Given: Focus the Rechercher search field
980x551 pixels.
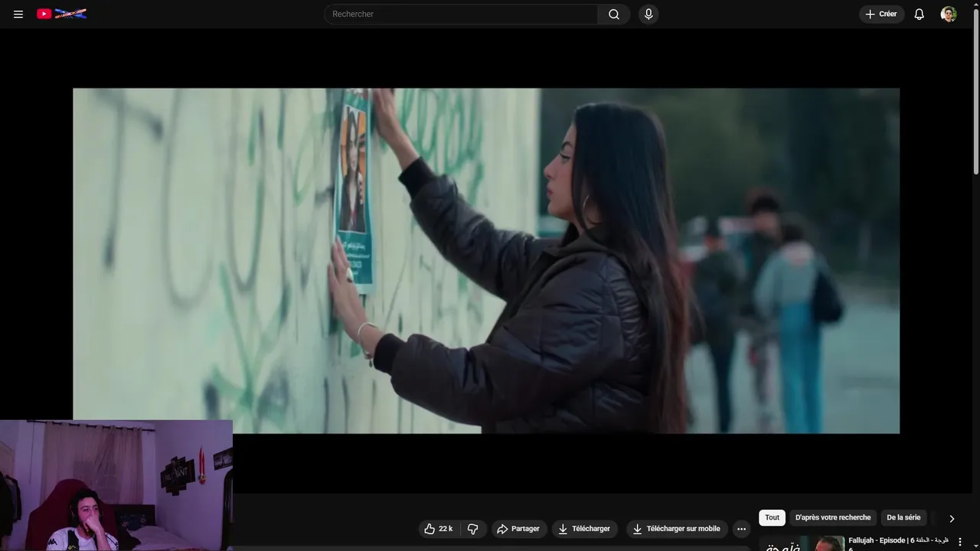Looking at the screenshot, I should coord(462,14).
